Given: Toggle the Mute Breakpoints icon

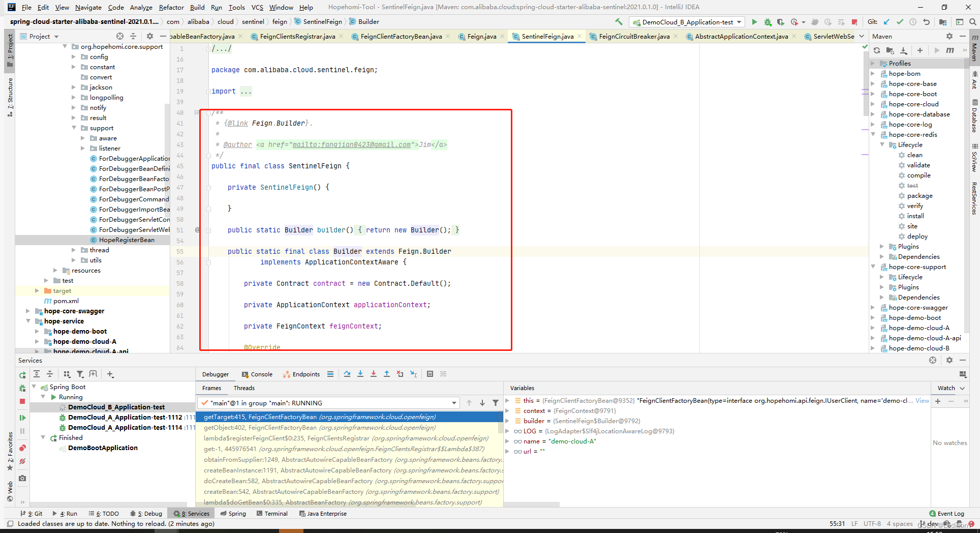Looking at the screenshot, I should pos(22,461).
